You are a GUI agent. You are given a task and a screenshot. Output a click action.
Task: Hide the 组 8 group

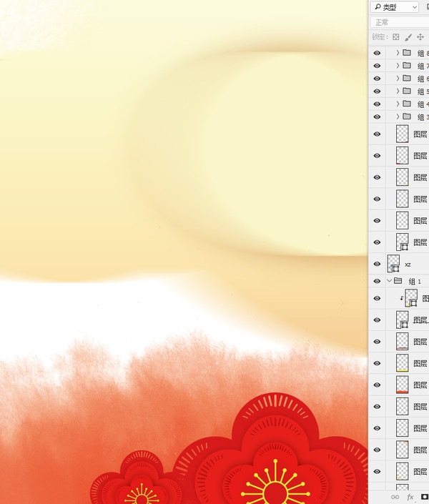click(377, 53)
